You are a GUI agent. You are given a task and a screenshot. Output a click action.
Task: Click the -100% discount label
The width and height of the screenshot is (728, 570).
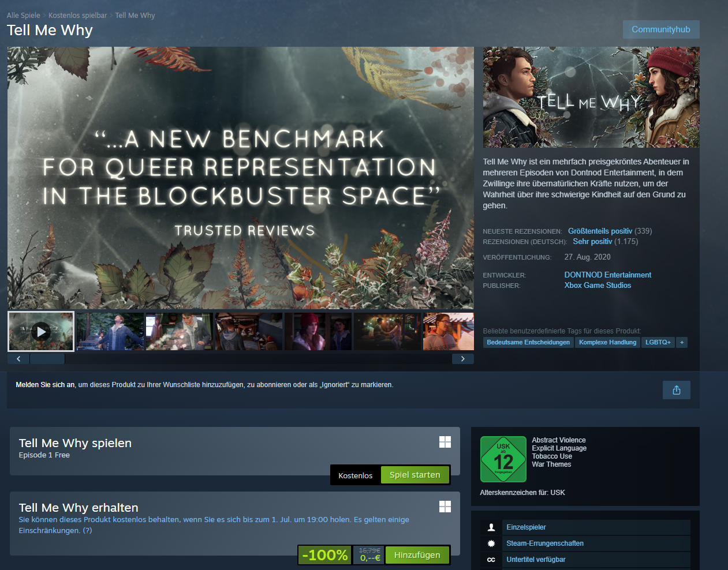pos(324,555)
